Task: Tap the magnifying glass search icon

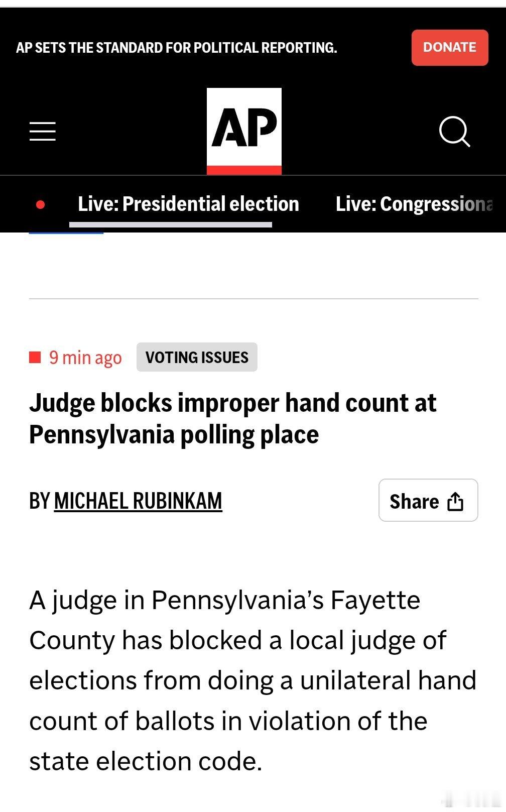Action: [454, 132]
